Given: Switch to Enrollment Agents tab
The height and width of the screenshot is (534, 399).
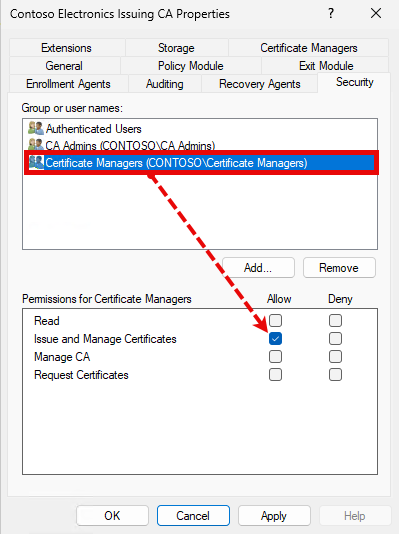Looking at the screenshot, I should click(x=68, y=84).
